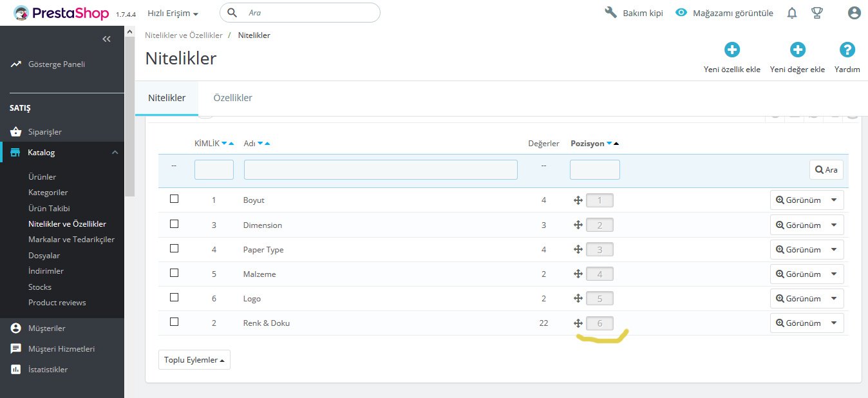Expand Görünüm dropdown arrow for Malzeme
868x398 pixels.
(x=835, y=274)
